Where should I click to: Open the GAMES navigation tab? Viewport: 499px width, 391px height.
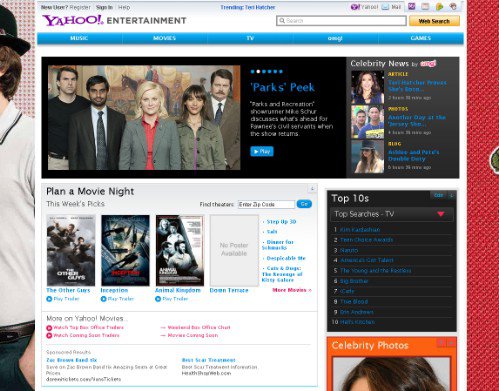click(421, 38)
